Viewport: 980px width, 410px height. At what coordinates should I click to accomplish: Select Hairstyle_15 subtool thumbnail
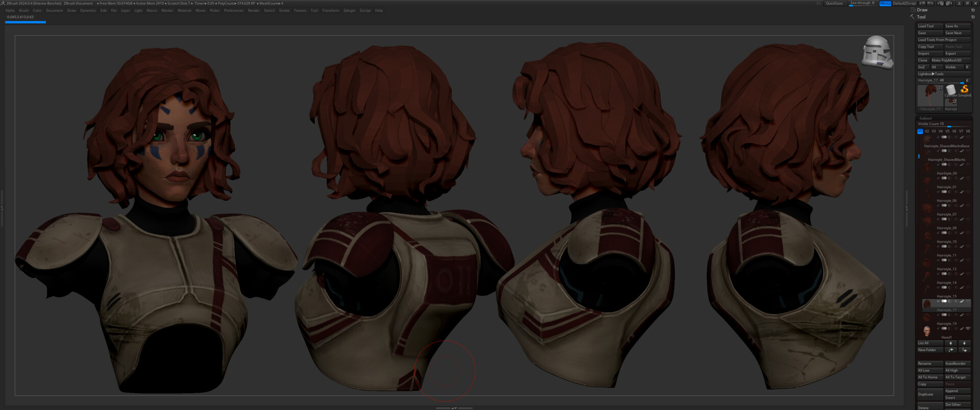[927, 289]
